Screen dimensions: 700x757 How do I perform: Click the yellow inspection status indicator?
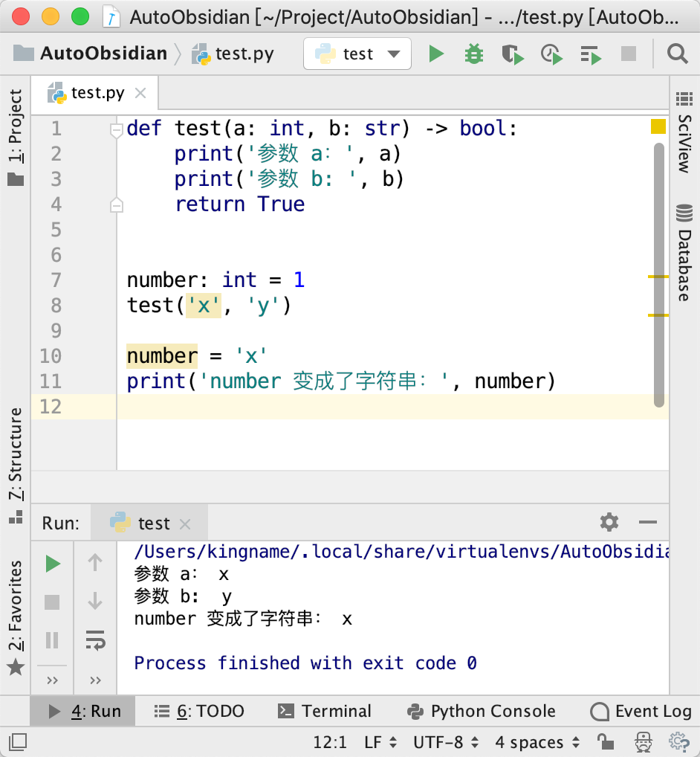(x=658, y=126)
